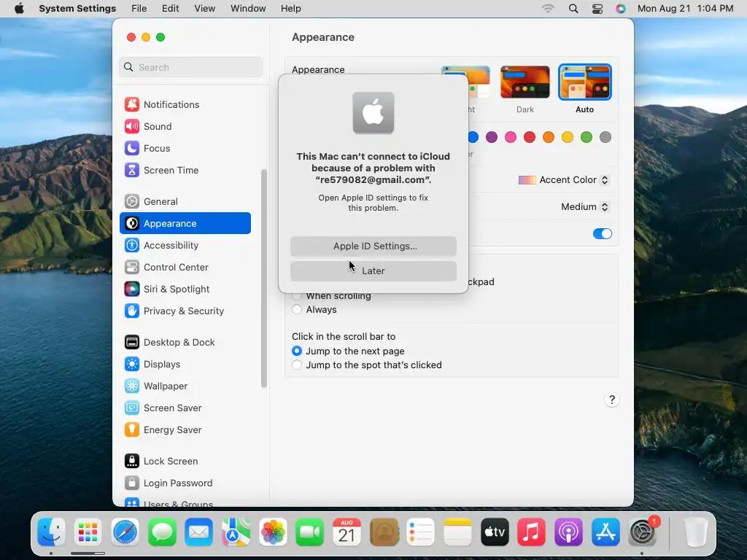The width and height of the screenshot is (747, 560).
Task: Choose the red accent color
Action: click(530, 137)
